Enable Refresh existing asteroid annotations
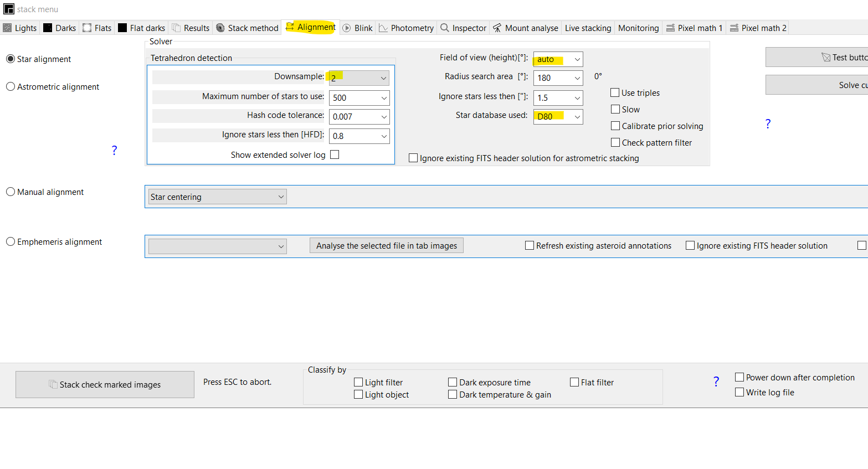Image resolution: width=868 pixels, height=469 pixels. coord(530,245)
